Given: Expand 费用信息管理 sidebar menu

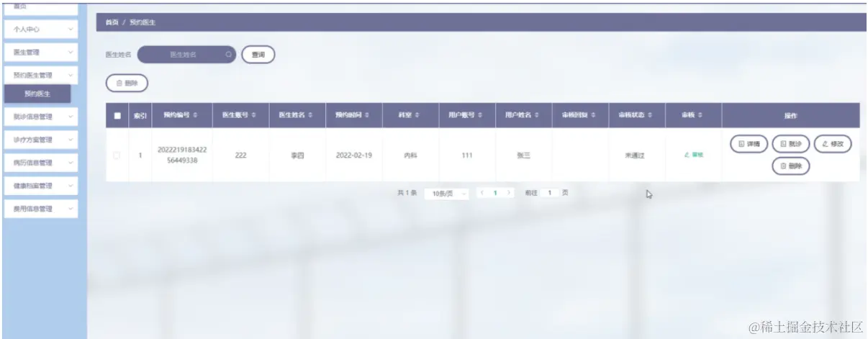Looking at the screenshot, I should pyautogui.click(x=40, y=209).
